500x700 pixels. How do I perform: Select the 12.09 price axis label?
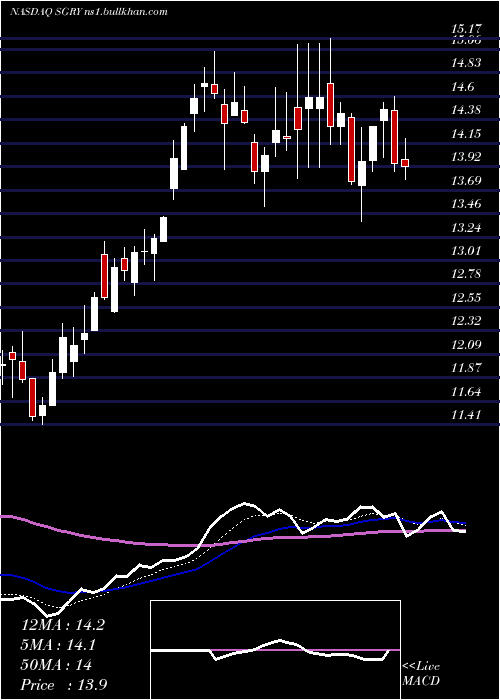pos(466,345)
